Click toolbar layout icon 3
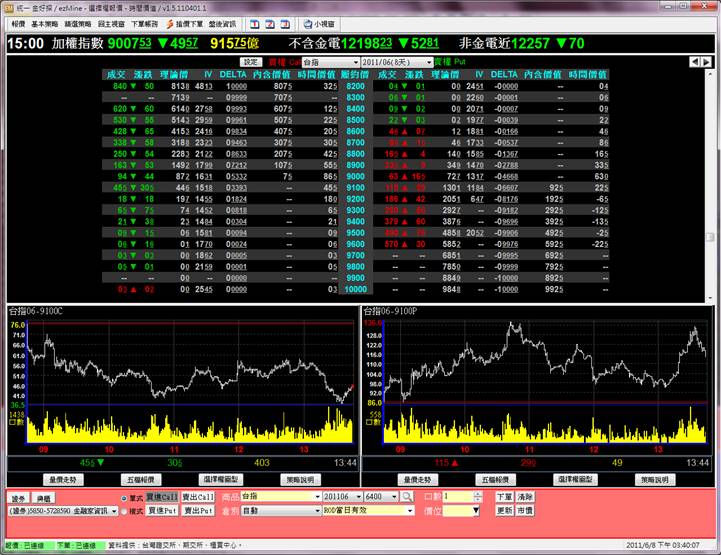Screen dimensions: 721x555 [x=283, y=21]
